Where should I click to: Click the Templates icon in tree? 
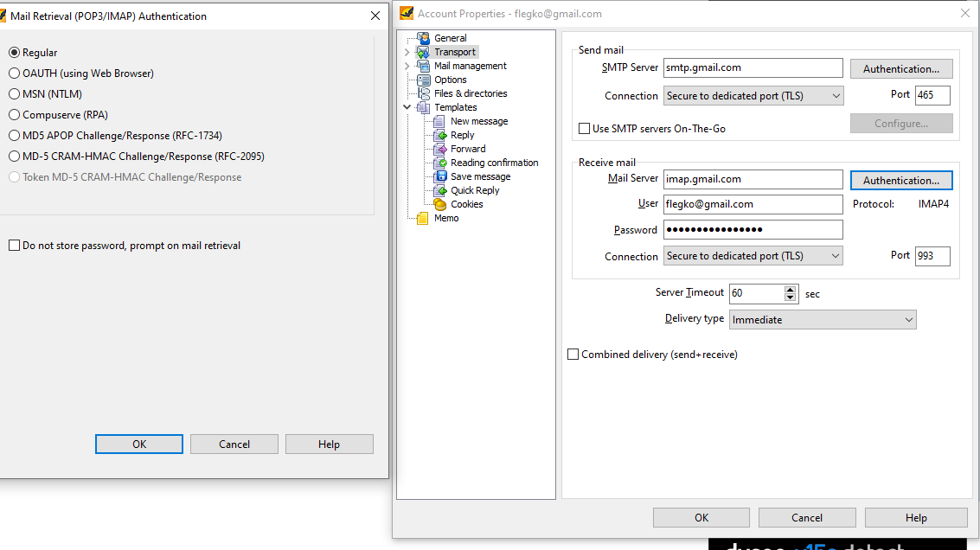[423, 107]
